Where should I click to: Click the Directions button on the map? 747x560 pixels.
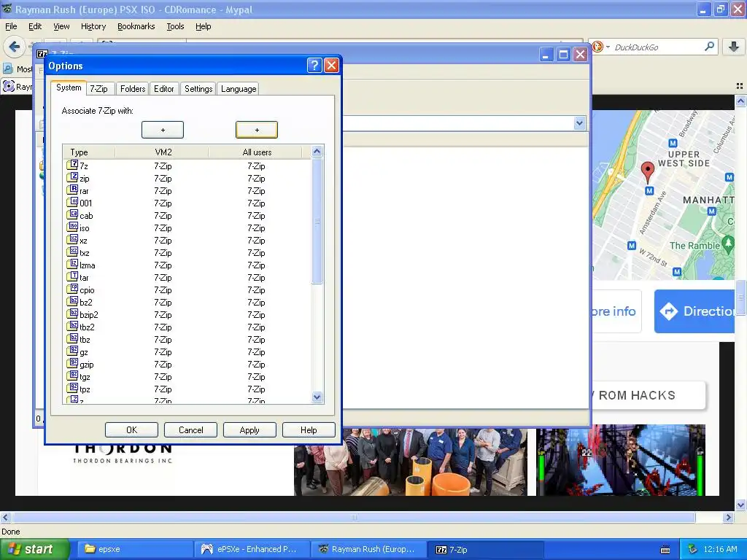(694, 311)
